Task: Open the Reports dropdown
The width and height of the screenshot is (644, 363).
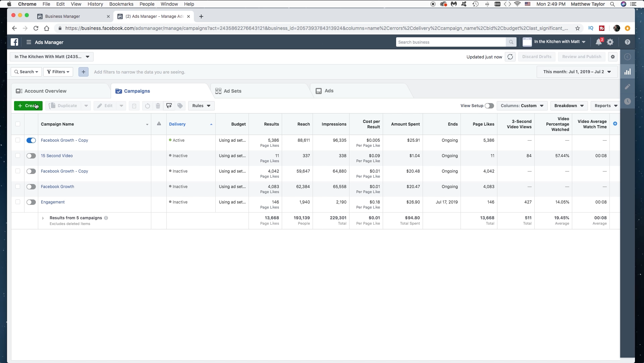Action: tap(605, 106)
